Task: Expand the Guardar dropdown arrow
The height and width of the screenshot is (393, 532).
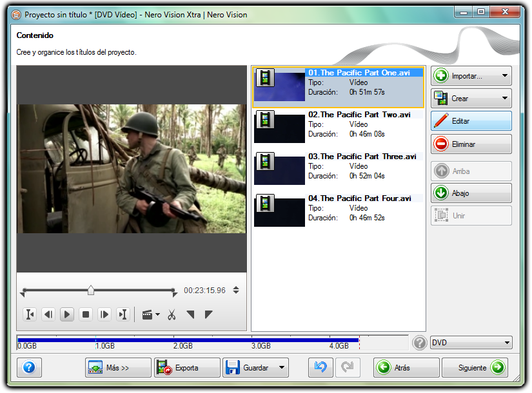Action: pos(282,368)
